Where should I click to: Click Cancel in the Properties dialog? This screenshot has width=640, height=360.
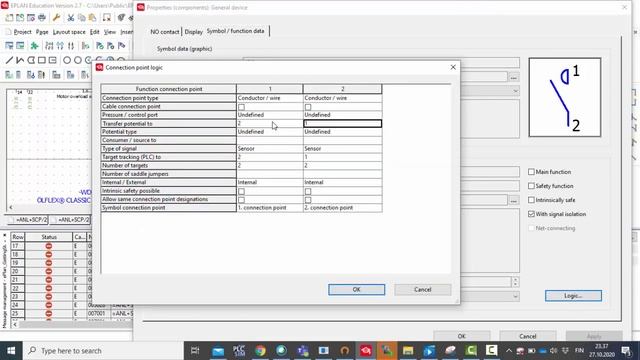(x=527, y=336)
